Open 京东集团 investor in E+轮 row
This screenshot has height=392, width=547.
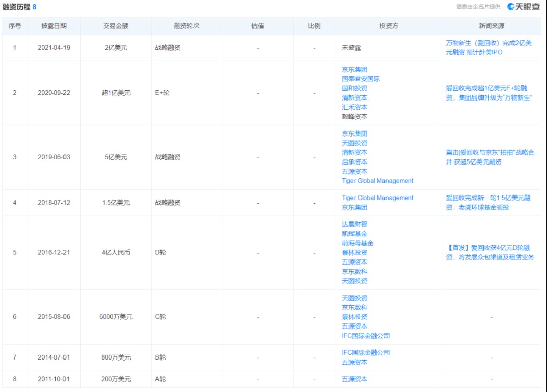click(355, 70)
